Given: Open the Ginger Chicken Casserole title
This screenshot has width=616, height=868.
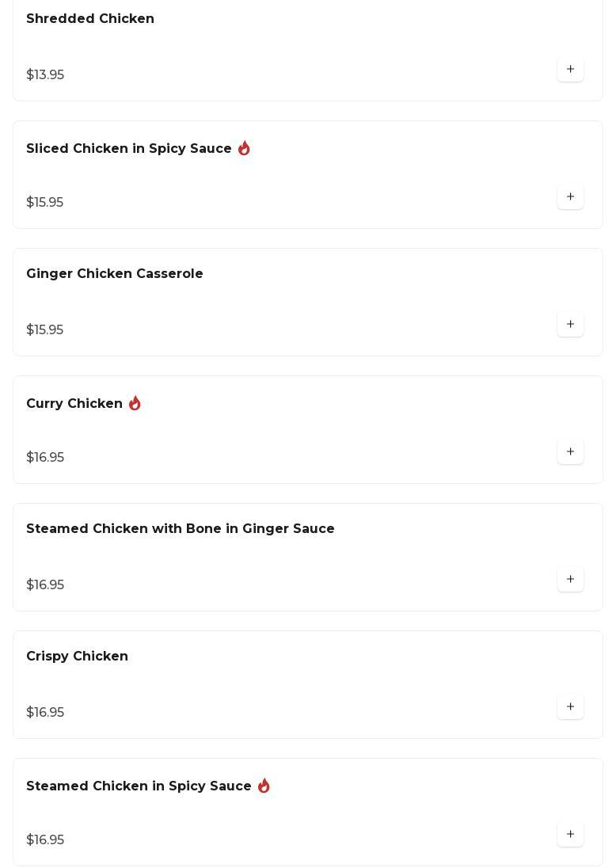Looking at the screenshot, I should (115, 274).
